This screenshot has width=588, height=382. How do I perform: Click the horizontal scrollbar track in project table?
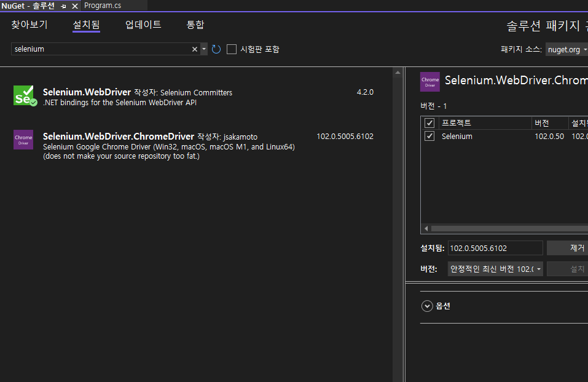[x=509, y=228]
